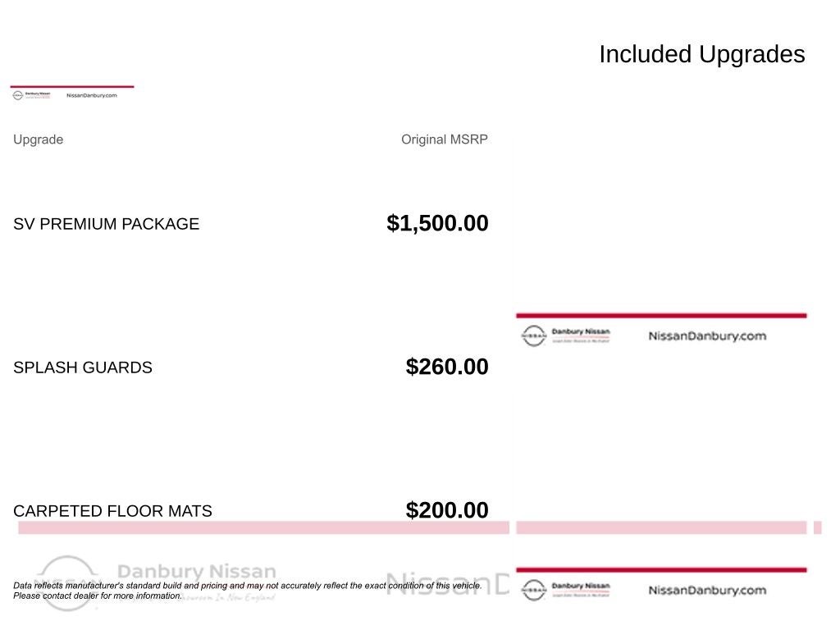Select the SV PREMIUM PACKAGE row label
Viewport: 840px width, 630px height.
(x=106, y=224)
